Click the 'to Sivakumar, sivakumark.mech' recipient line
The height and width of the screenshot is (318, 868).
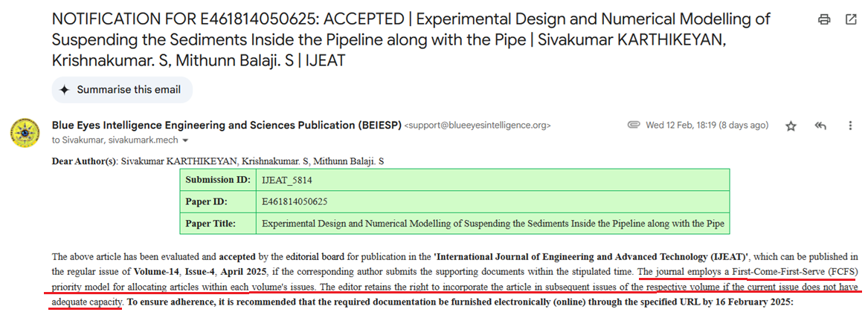[115, 140]
